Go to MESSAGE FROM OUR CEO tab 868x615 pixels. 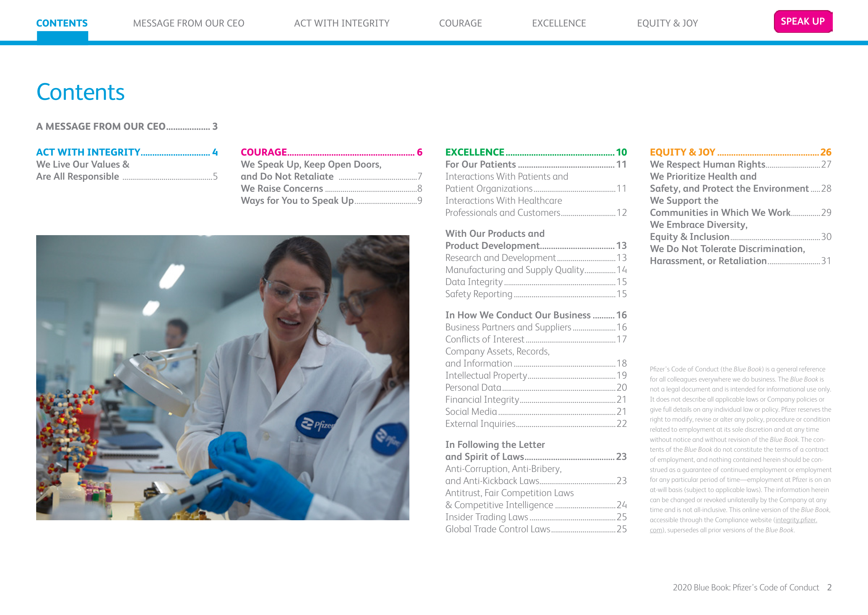coord(189,23)
